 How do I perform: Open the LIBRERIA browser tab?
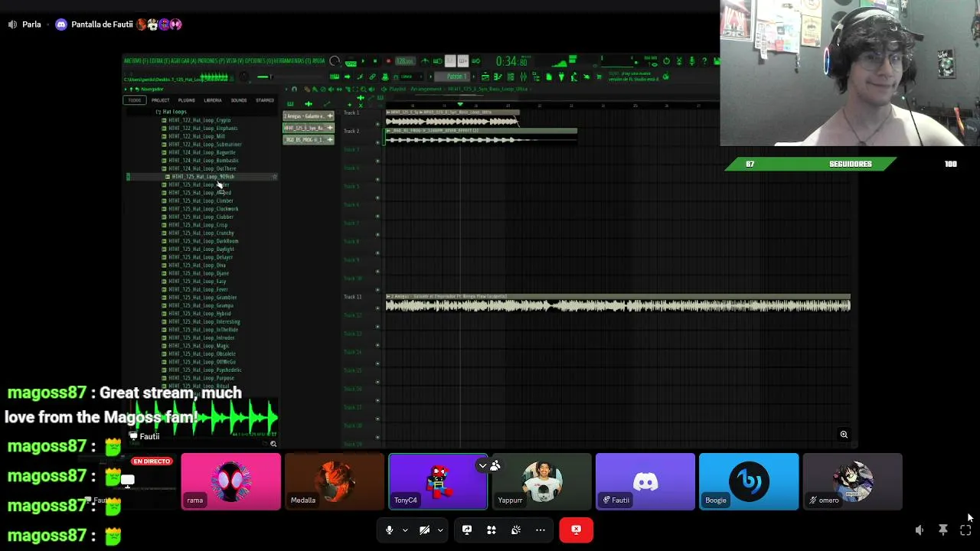tap(213, 100)
